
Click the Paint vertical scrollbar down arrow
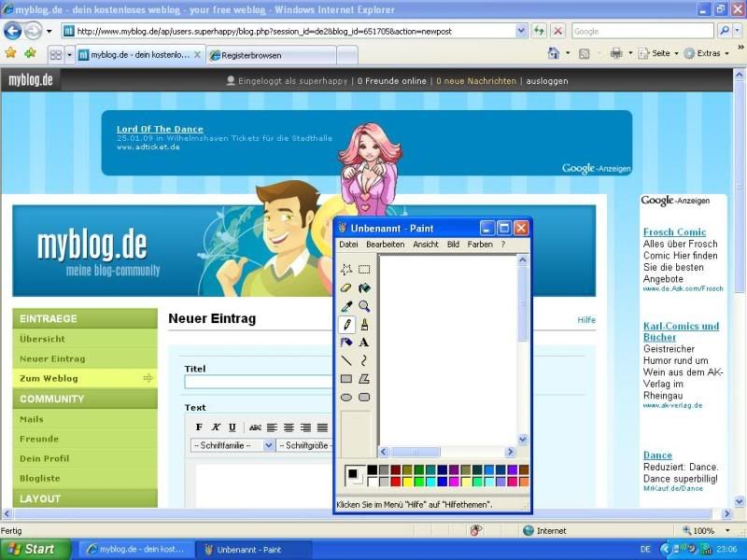point(523,440)
